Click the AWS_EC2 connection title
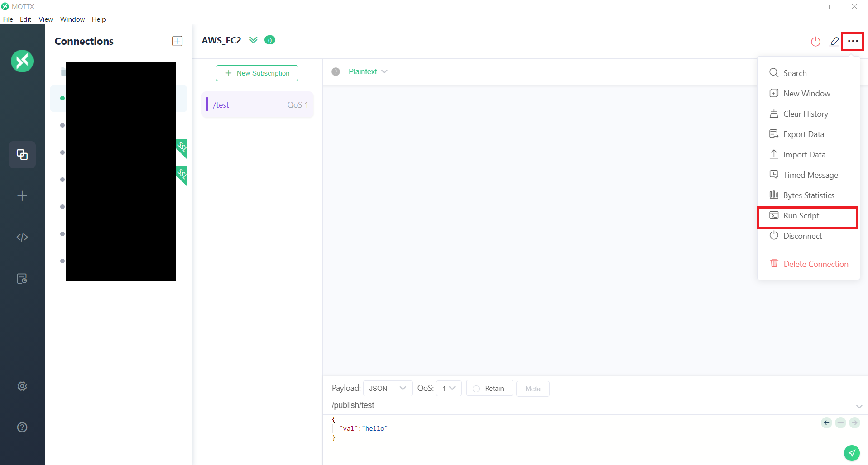 [221, 40]
